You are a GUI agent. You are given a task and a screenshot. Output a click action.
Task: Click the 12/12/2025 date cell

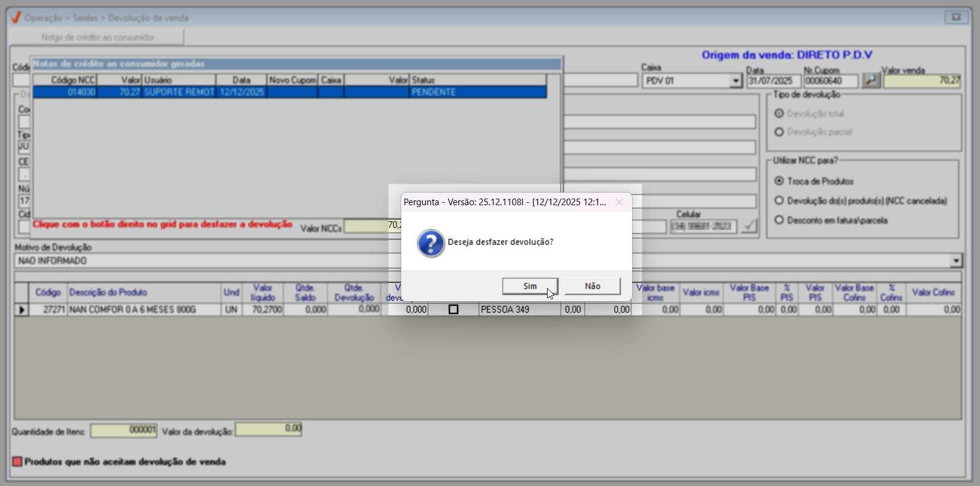242,92
